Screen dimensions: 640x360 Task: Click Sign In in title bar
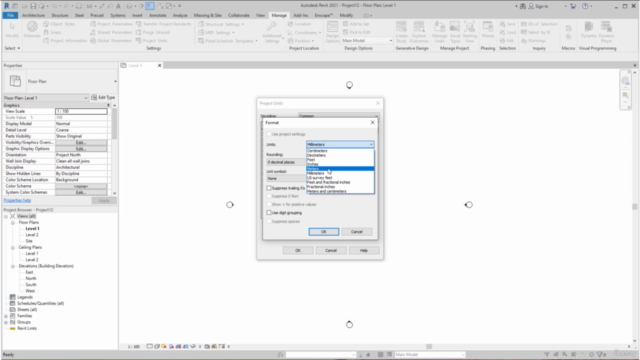[538, 6]
